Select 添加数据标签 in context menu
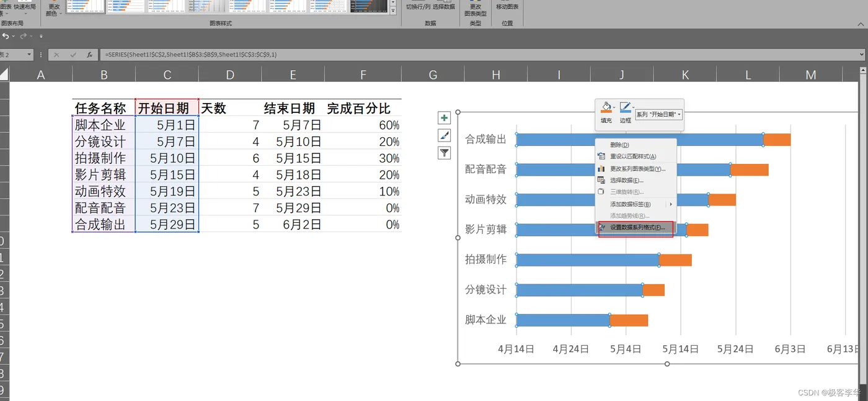Viewport: 868px width, 401px height. (635, 204)
